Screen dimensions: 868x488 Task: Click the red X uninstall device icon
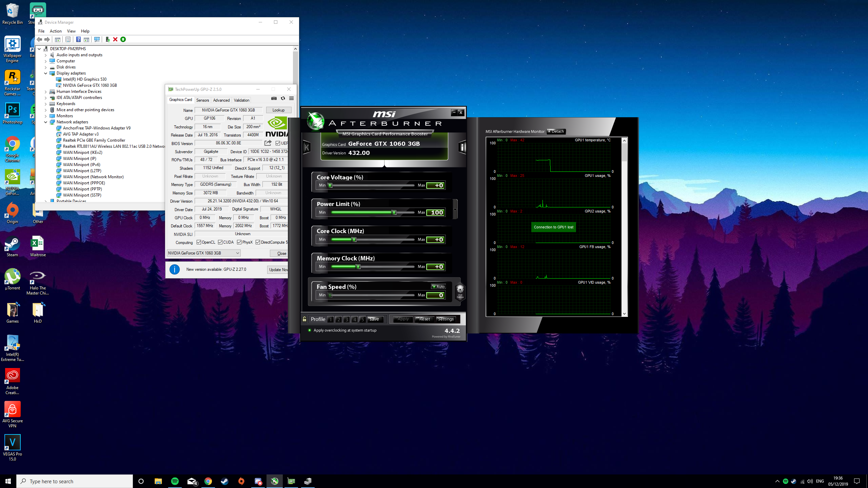(115, 40)
